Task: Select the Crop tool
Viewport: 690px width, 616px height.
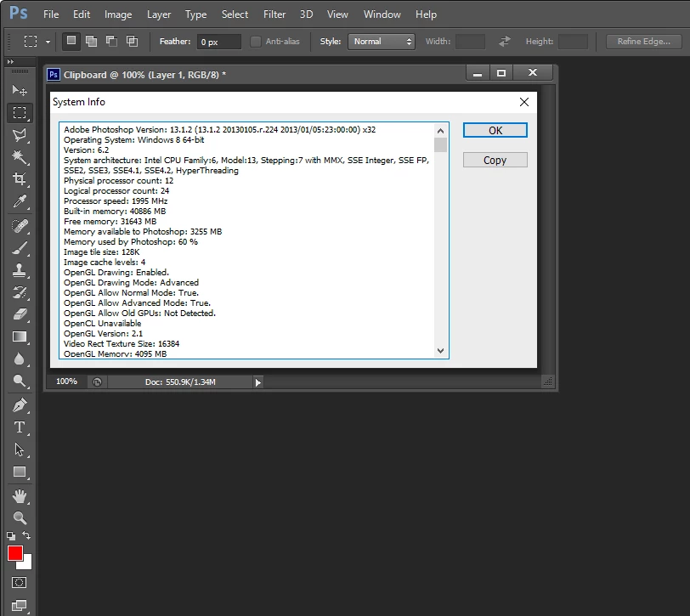Action: (x=20, y=178)
